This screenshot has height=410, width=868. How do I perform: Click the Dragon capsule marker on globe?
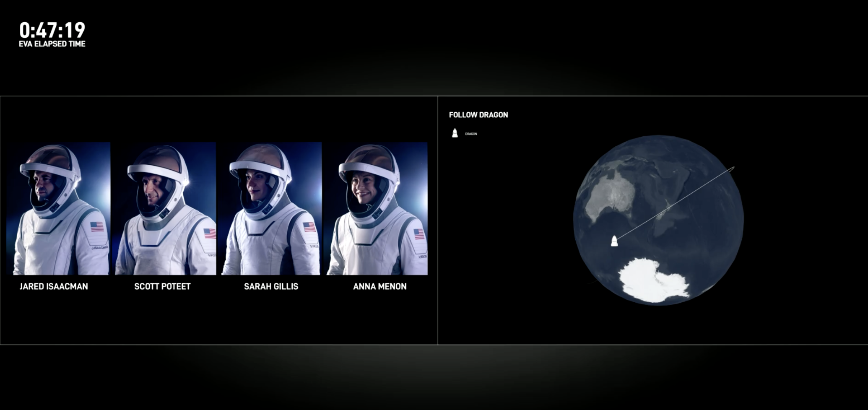[x=614, y=241]
